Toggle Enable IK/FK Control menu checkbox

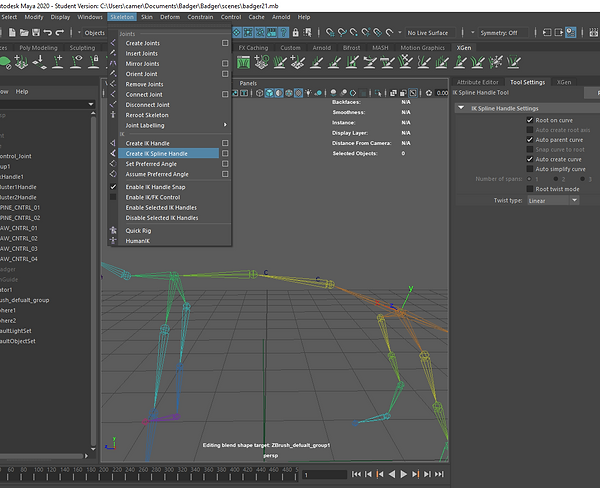113,197
